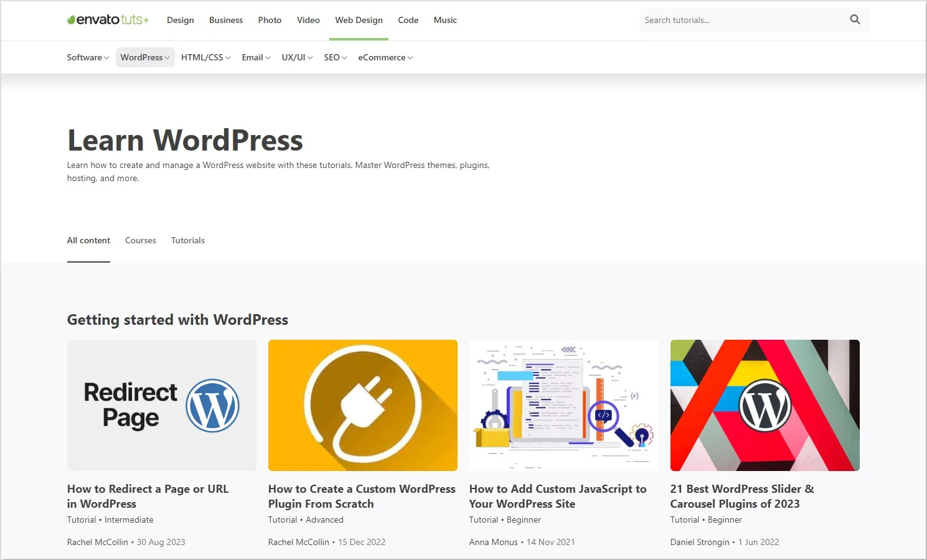Click the 'Tutorial • Intermediate' label

110,520
